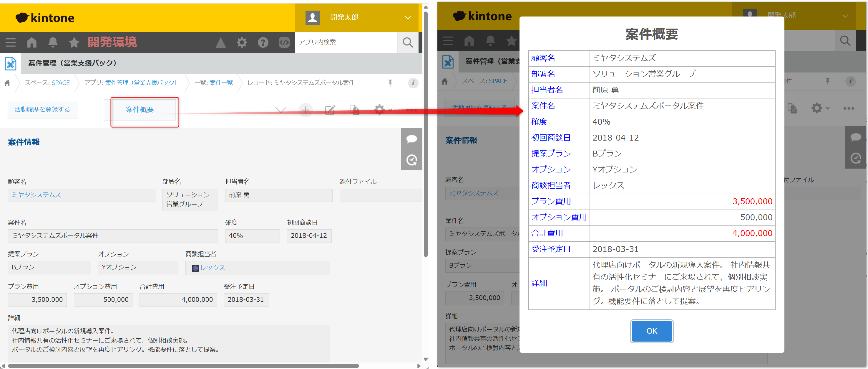Open the comments speech bubble panel
Image resolution: width=868 pixels, height=369 pixels.
click(x=411, y=139)
